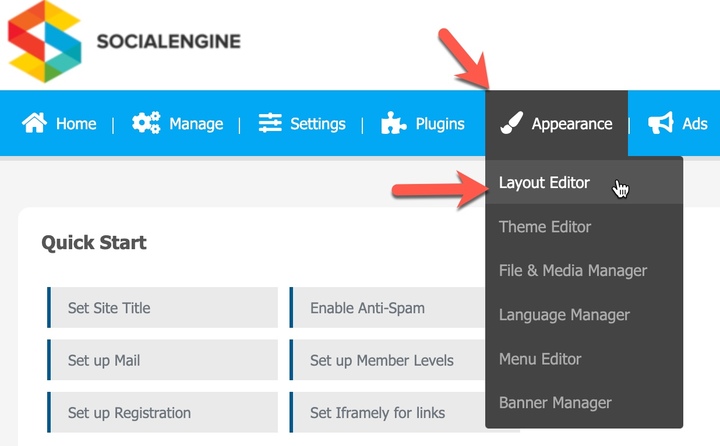Open the Appearance dropdown menu

tap(557, 124)
